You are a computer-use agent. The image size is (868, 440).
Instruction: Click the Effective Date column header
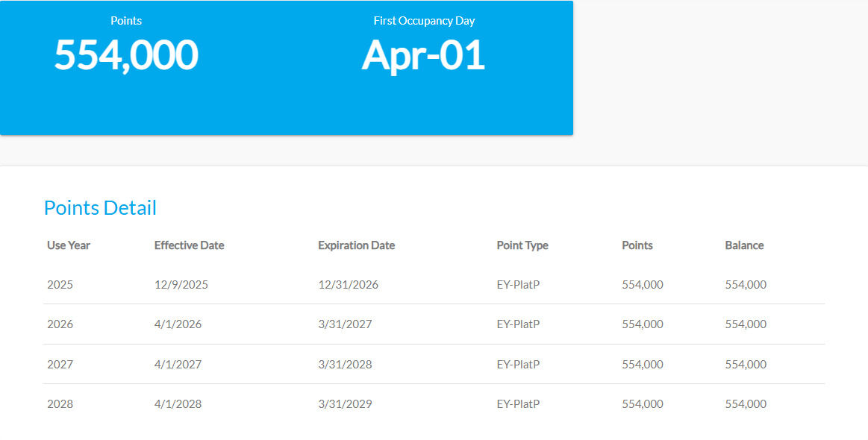coord(190,245)
